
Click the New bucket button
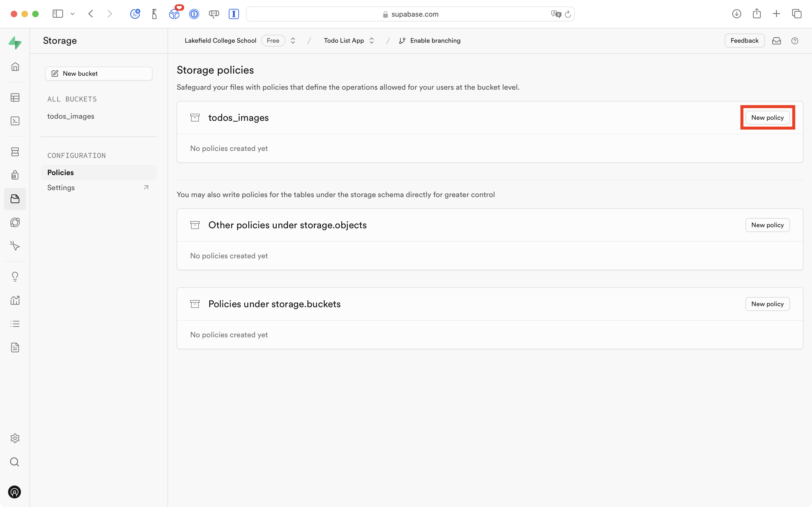coord(99,73)
